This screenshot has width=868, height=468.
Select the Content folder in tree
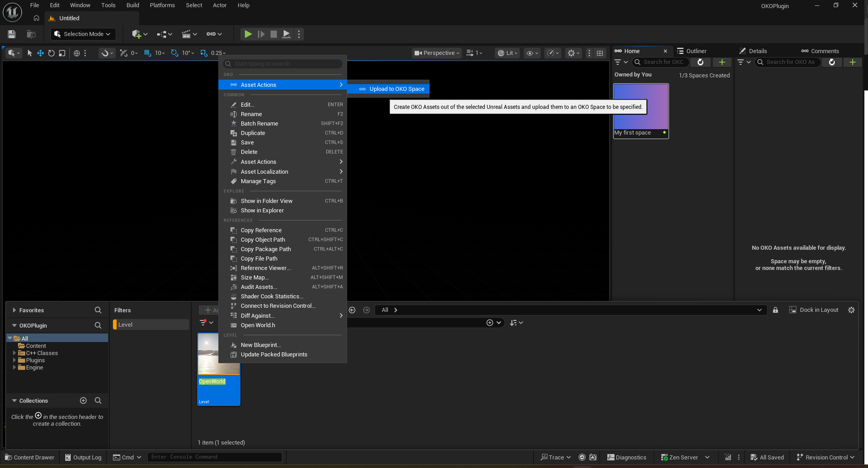pyautogui.click(x=36, y=346)
